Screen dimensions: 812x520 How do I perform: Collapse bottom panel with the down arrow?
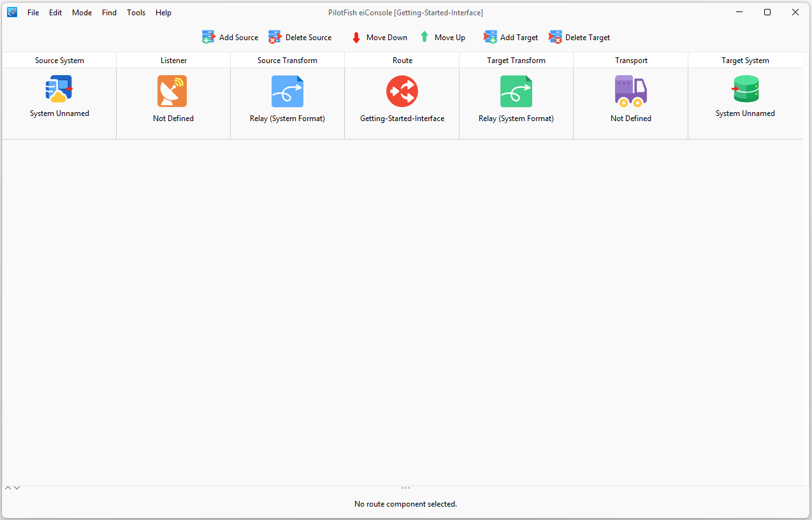(x=17, y=488)
